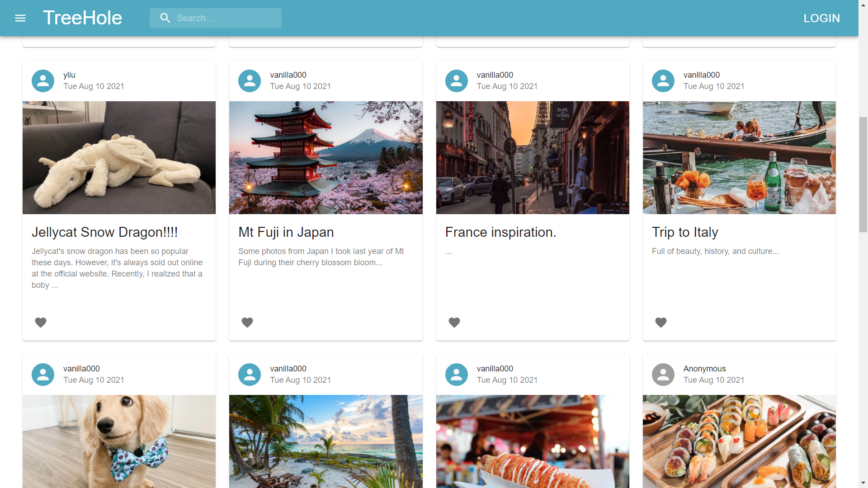Like the Jellycat Snow Dragon post
Viewport: 868px width, 488px height.
point(41,322)
